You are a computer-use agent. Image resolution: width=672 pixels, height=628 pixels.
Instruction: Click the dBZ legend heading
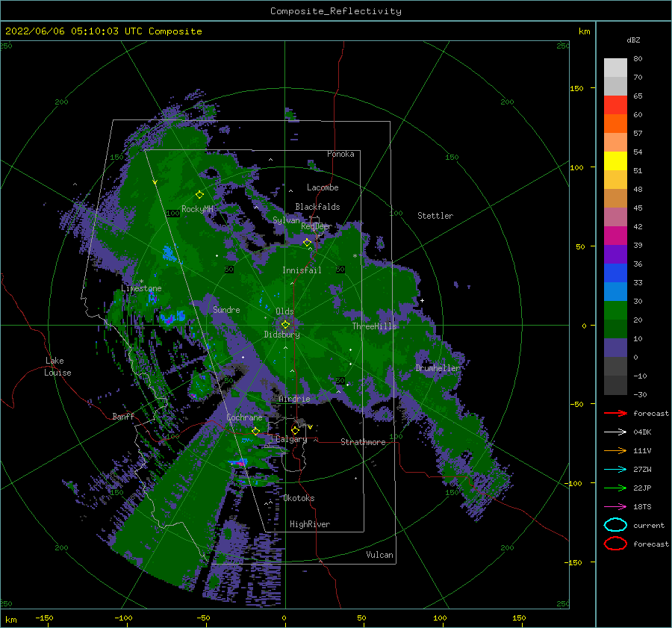633,40
